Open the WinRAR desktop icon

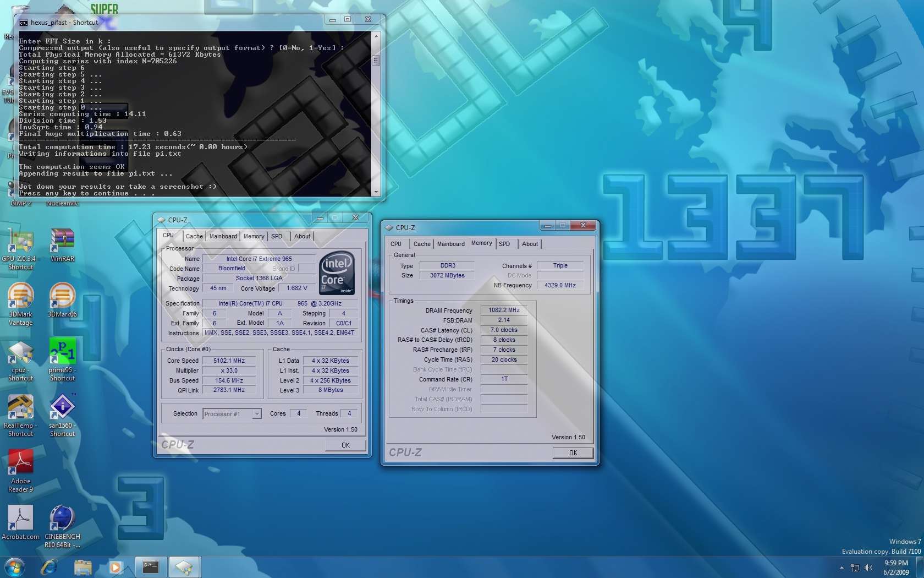pos(62,246)
